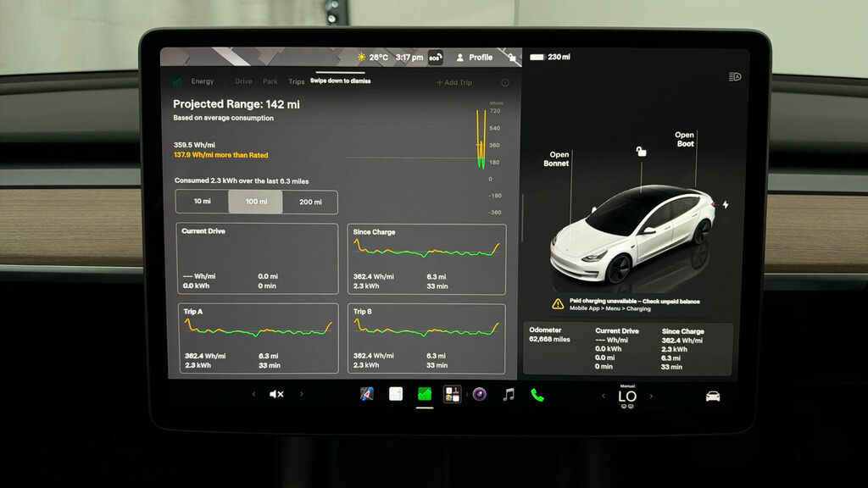Tap Since Charge column in the trip summary
Viewport: 868px width, 488px height.
tap(682, 349)
